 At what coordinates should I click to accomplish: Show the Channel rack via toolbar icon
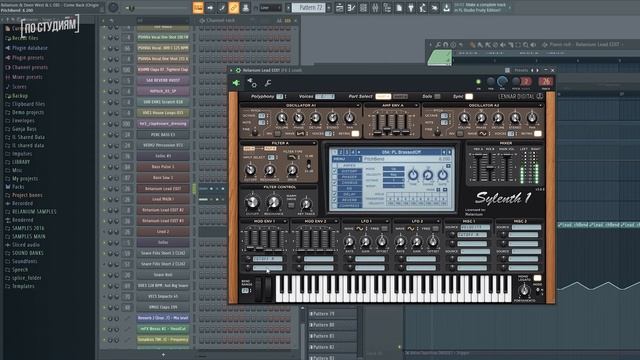coord(363,8)
